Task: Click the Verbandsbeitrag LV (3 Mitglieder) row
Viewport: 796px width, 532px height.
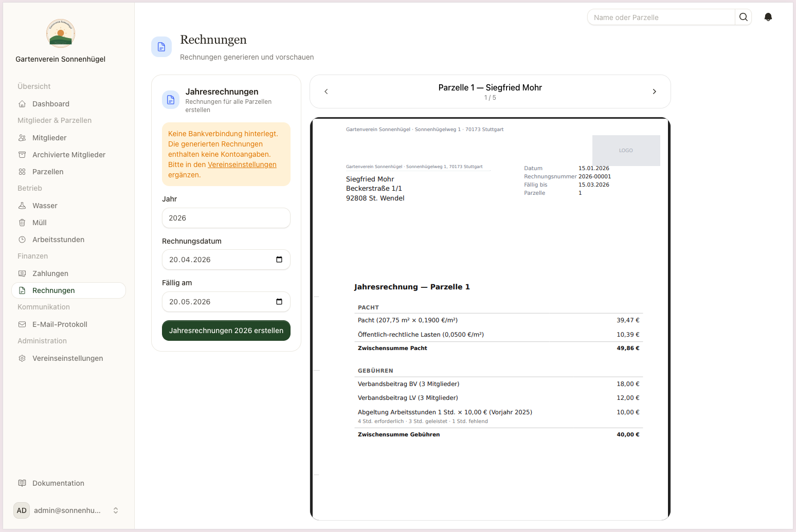Action: tap(499, 398)
